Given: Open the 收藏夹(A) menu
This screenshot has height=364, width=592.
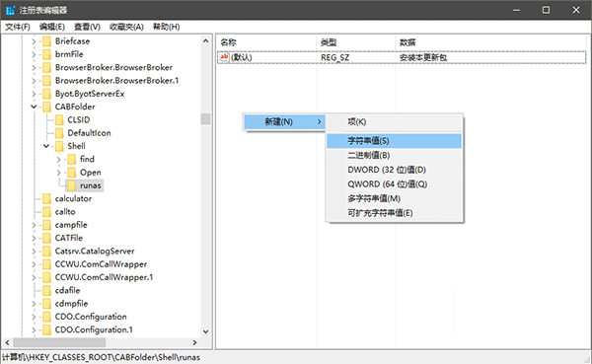Looking at the screenshot, I should (x=127, y=27).
